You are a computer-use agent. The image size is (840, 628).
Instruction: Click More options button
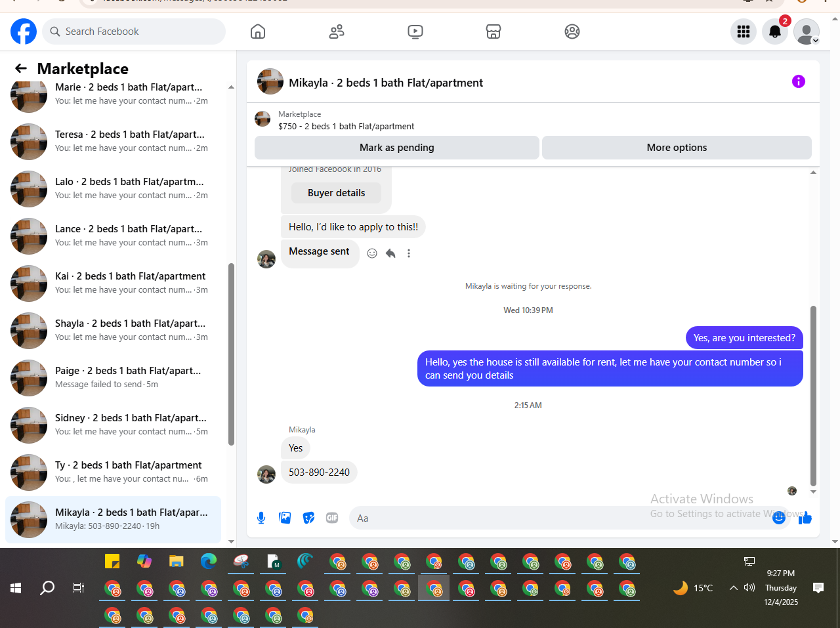coord(677,148)
